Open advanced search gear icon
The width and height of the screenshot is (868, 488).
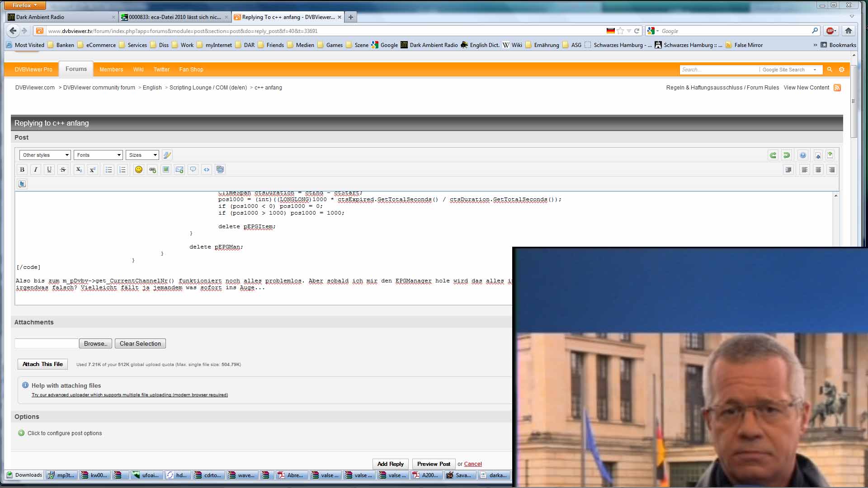[842, 70]
